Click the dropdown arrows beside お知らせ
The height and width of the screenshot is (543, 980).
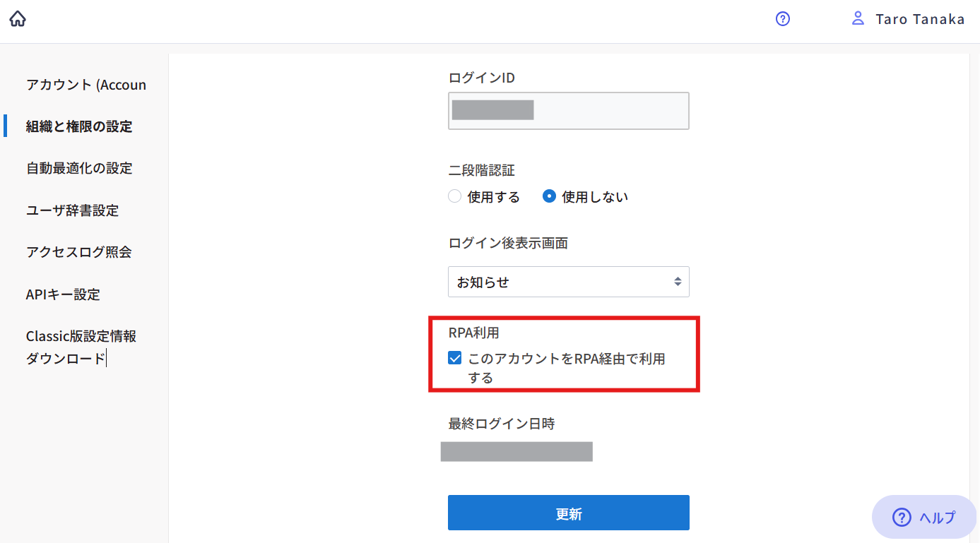[678, 282]
